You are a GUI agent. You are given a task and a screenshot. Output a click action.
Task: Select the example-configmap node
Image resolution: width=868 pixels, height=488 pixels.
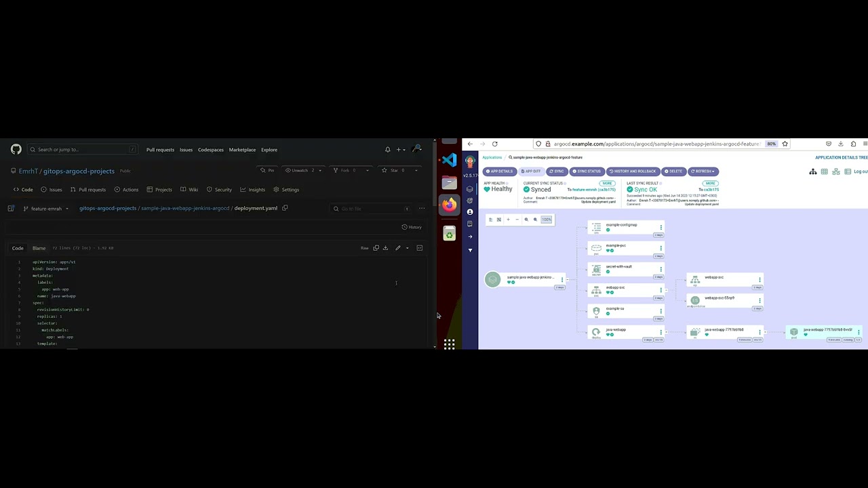pyautogui.click(x=626, y=228)
